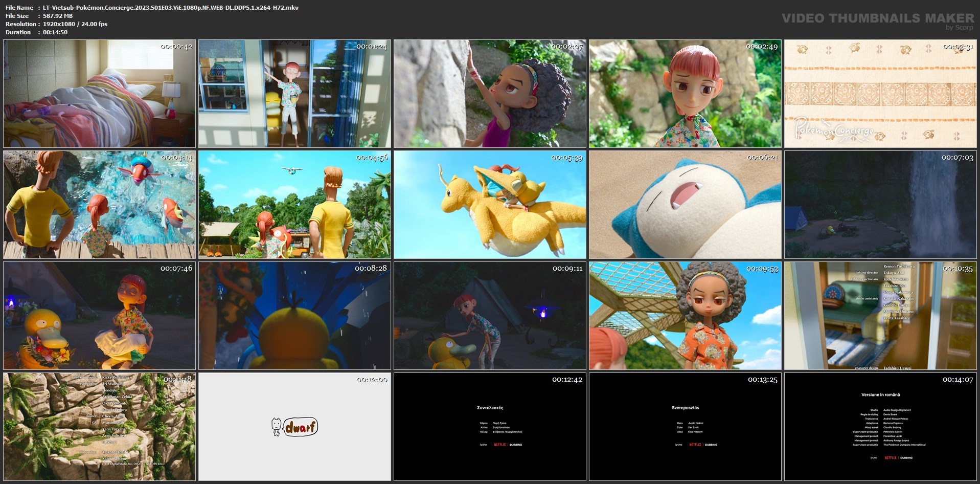Screen dimensions: 980x484
Task: Select the thumbnail stamped 00:09:53
Action: pyautogui.click(x=685, y=316)
